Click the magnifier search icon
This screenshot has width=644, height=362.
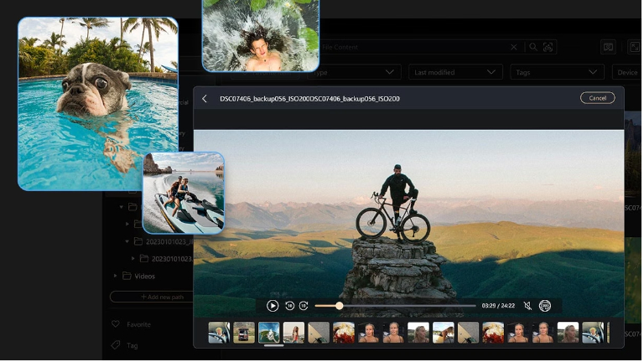(x=534, y=47)
